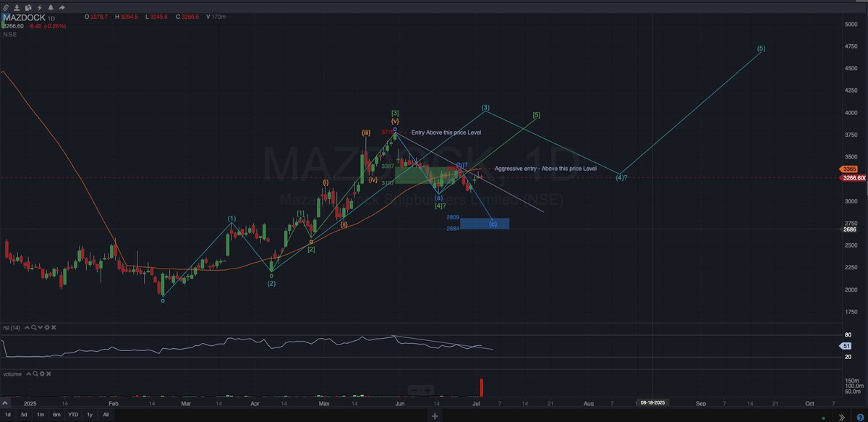Click the green support zone rectangle near 3387
The image size is (868, 422).
pos(428,174)
